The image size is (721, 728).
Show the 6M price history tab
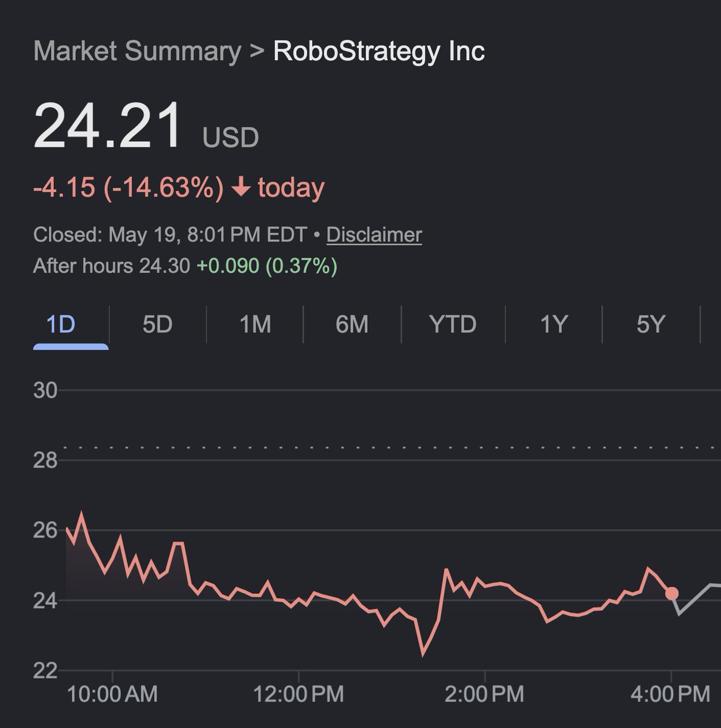[352, 325]
